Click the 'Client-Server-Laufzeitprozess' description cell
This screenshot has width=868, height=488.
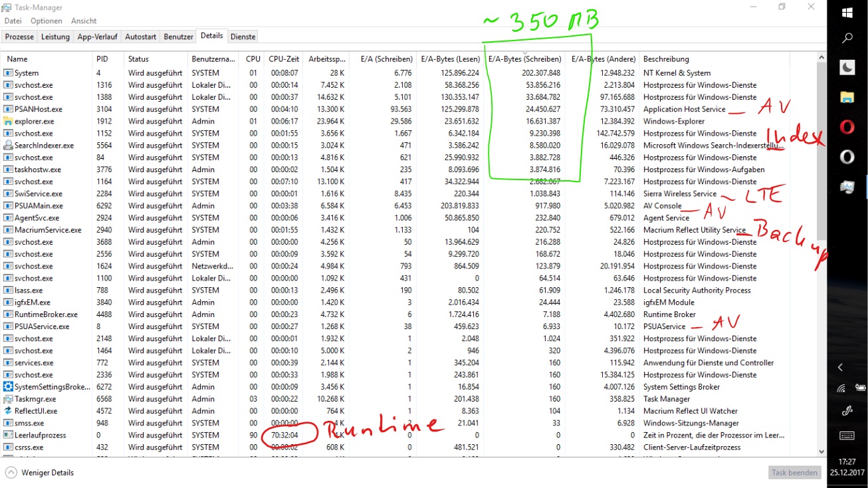(692, 447)
